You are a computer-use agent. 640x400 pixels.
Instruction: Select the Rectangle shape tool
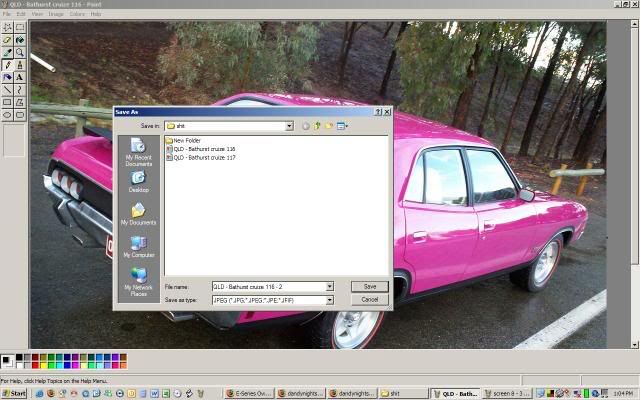click(7, 102)
